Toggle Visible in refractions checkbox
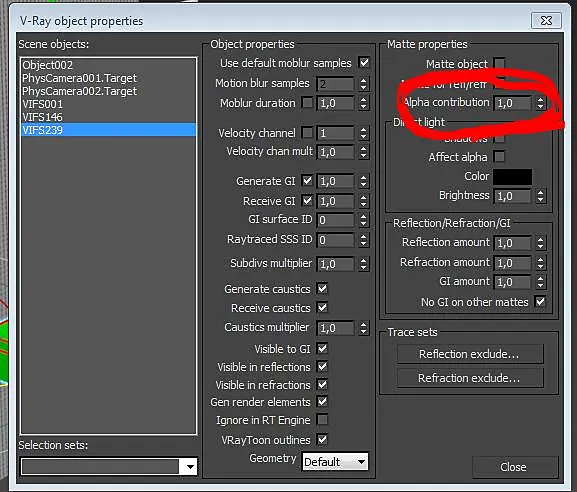This screenshot has width=577, height=492. click(x=322, y=385)
